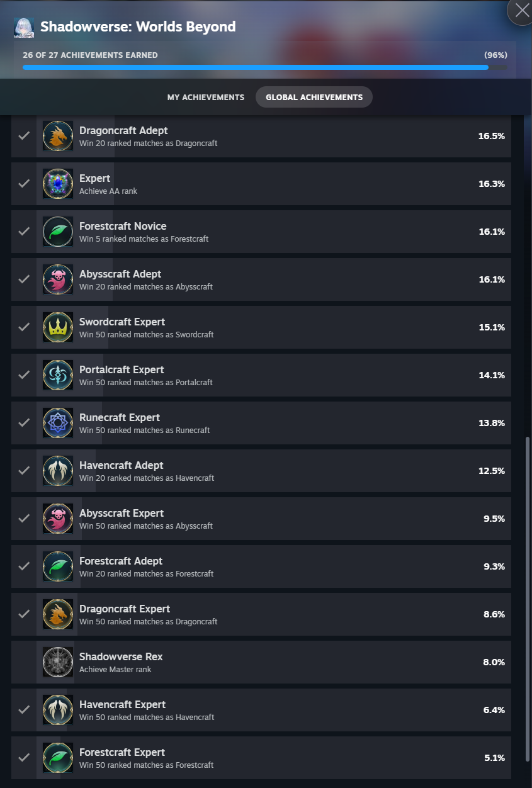Click the Runecraft Expert star icon
Image resolution: width=532 pixels, height=788 pixels.
pos(58,423)
